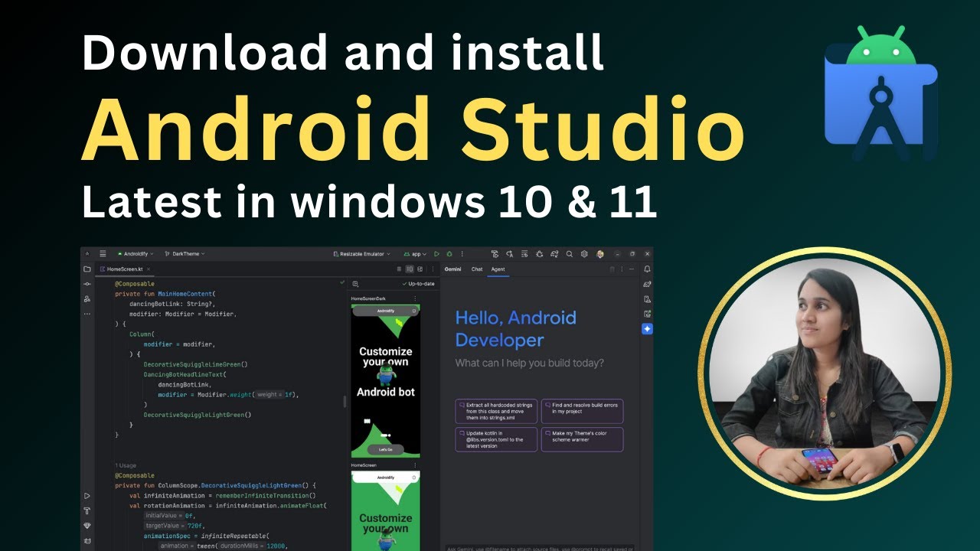Select the HomeScreen.kt editor tab
This screenshot has height=551, width=980.
125,269
